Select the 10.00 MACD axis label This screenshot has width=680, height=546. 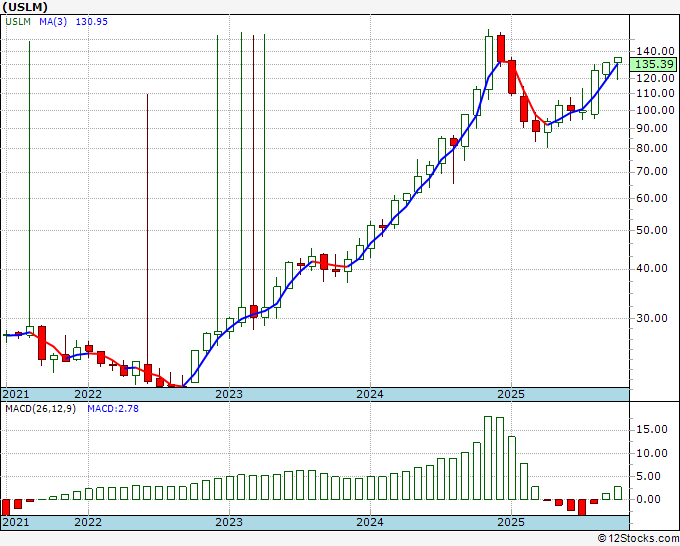[x=652, y=453]
